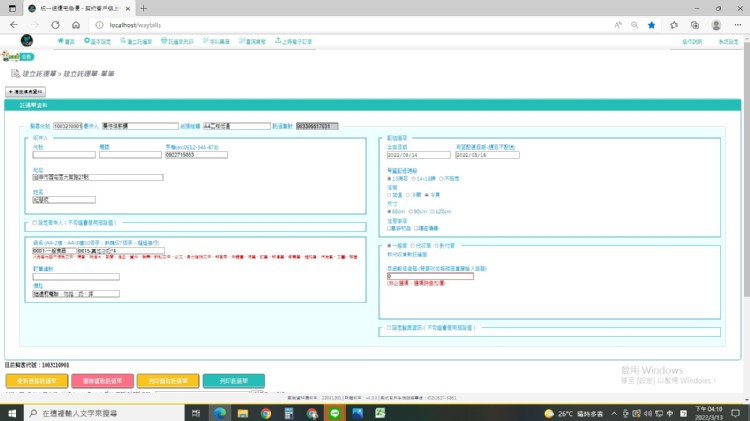
Task: Click the taskbar clock showing 下午 04:10
Action: pyautogui.click(x=709, y=413)
